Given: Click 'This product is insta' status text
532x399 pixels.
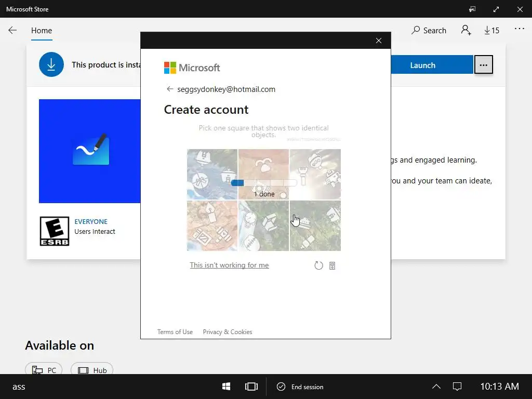Looking at the screenshot, I should [x=106, y=65].
